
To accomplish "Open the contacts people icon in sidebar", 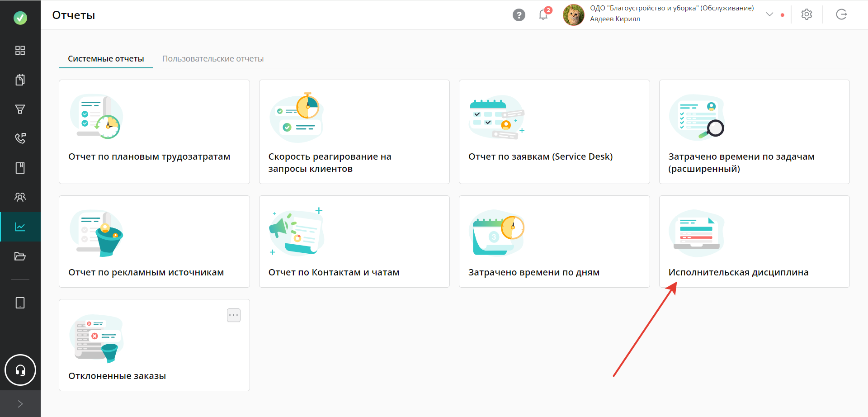I will pos(20,197).
